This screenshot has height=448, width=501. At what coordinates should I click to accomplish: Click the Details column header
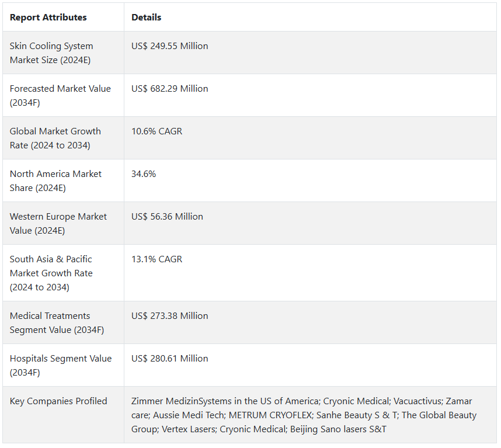point(146,18)
